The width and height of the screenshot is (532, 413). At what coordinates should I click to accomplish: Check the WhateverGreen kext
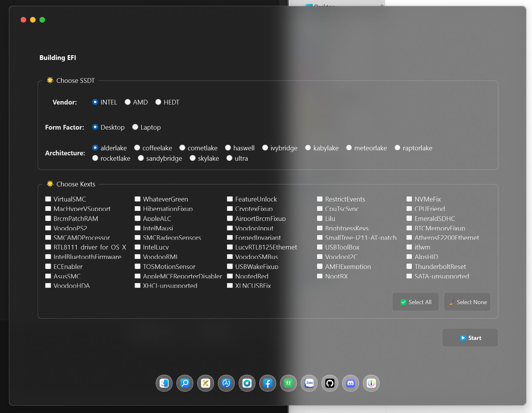pyautogui.click(x=137, y=199)
